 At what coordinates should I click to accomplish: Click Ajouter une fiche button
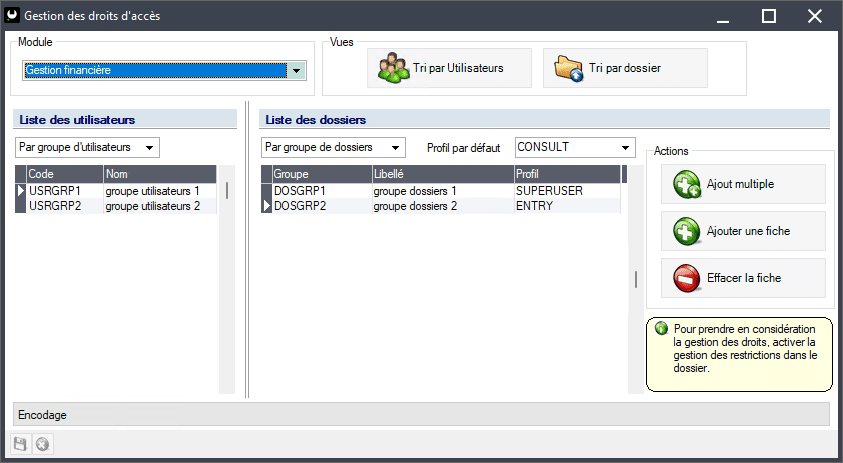pyautogui.click(x=743, y=231)
